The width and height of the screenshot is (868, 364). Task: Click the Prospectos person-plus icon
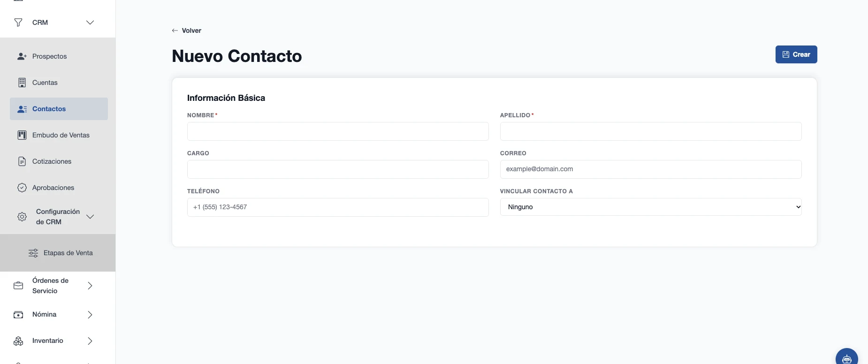(22, 56)
